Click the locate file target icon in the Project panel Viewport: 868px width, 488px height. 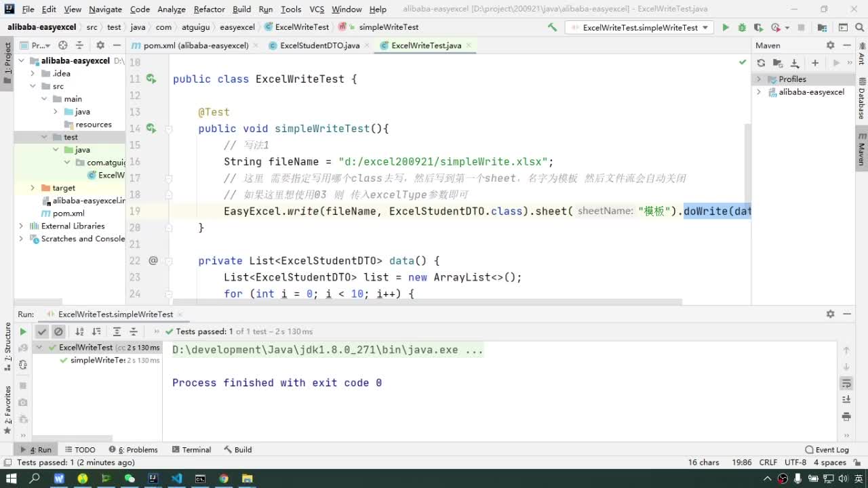63,45
